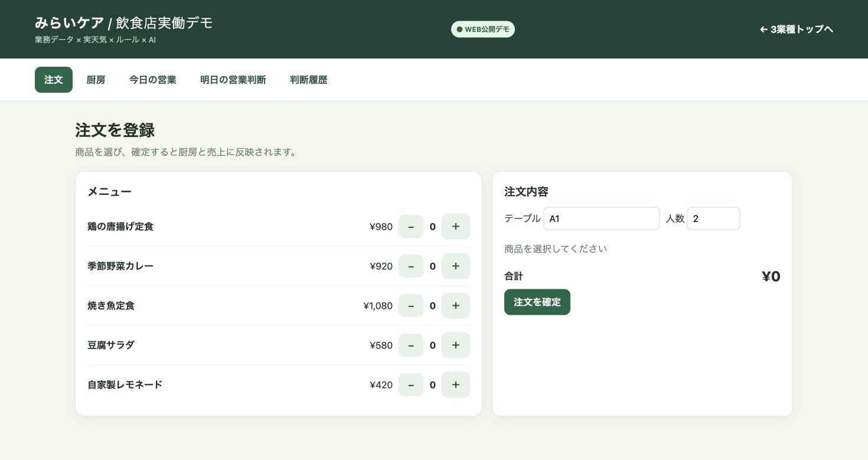This screenshot has width=868, height=460.
Task: Click 注文を確定 button
Action: 537,302
